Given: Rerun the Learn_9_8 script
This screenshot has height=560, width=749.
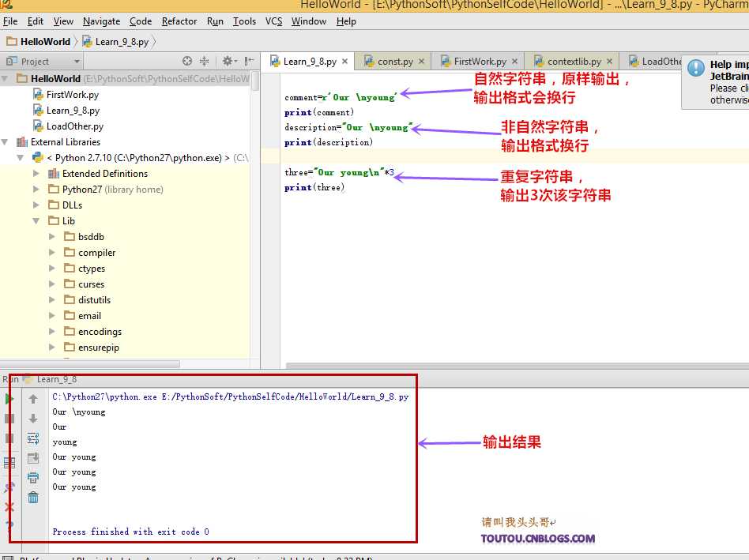Looking at the screenshot, I should (x=8, y=398).
